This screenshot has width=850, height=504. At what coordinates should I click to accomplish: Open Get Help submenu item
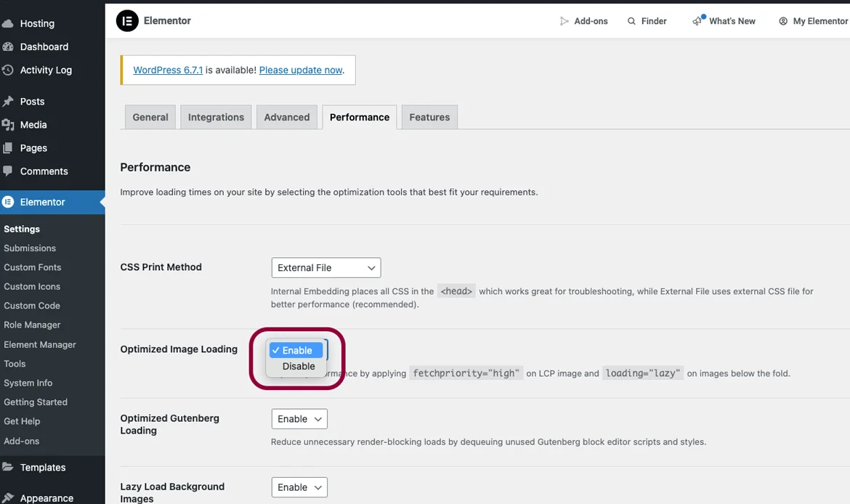pos(22,422)
